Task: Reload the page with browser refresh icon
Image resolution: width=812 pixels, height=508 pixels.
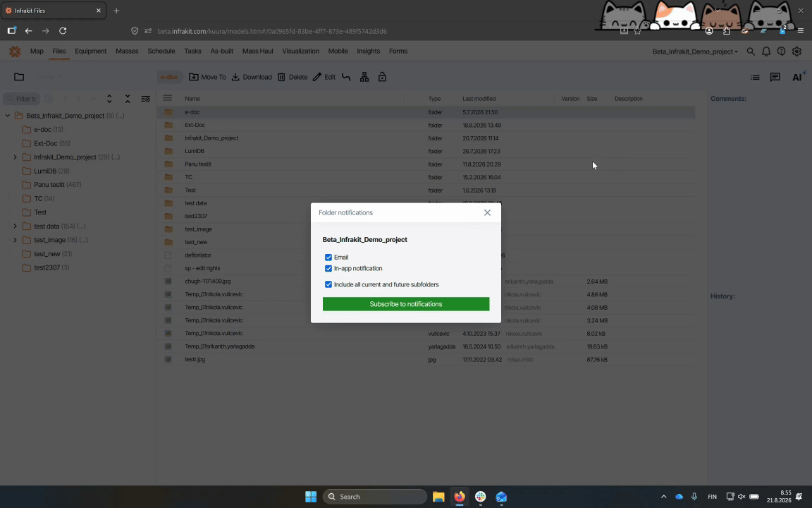Action: 63,31
